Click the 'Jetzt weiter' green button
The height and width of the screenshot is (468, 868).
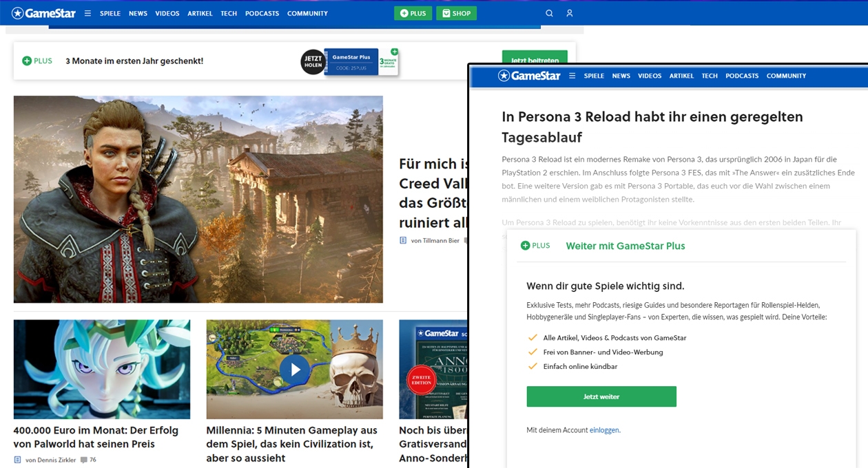point(601,396)
